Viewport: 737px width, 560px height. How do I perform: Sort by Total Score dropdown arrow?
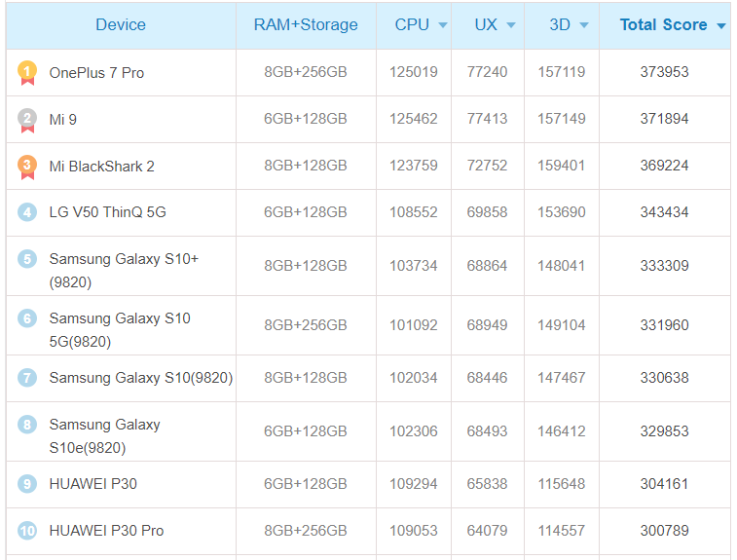pos(721,26)
